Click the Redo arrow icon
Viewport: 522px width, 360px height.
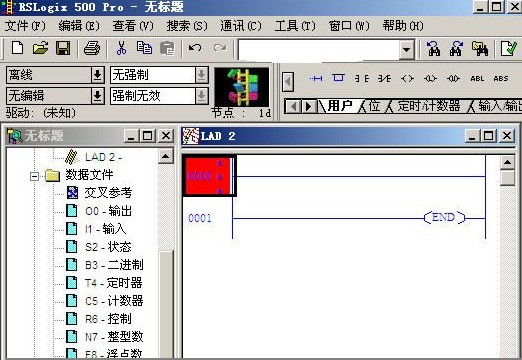coord(220,48)
